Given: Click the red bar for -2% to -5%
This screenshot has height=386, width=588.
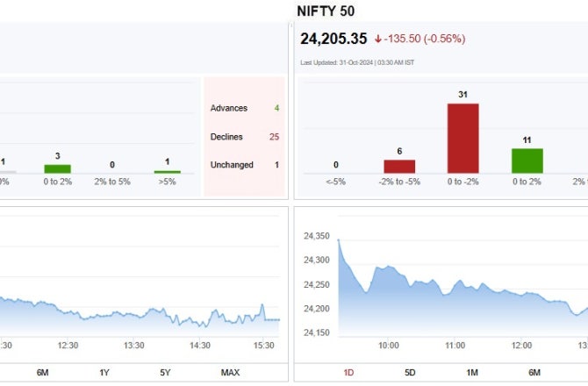Looking at the screenshot, I should pyautogui.click(x=399, y=167).
